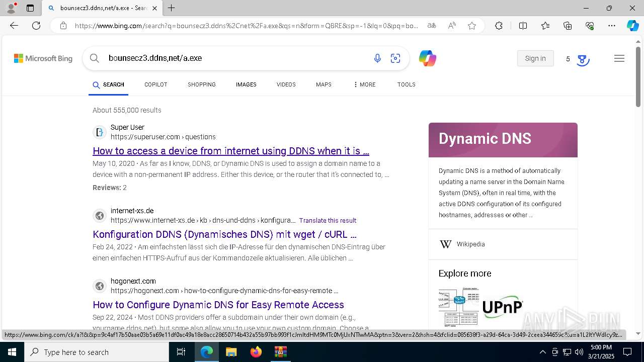Screen dimensions: 644x362
Task: Open the Super User DDNS result link
Action: click(231, 151)
